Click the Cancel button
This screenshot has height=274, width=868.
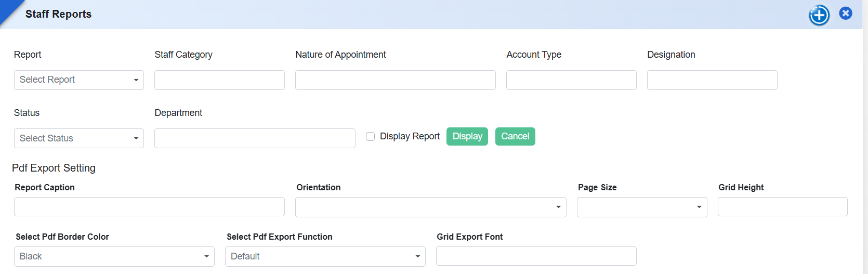click(515, 137)
